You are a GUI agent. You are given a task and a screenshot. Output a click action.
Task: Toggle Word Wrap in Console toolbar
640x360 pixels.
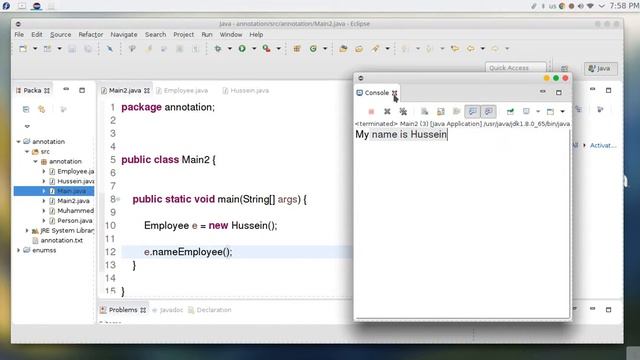(x=456, y=111)
